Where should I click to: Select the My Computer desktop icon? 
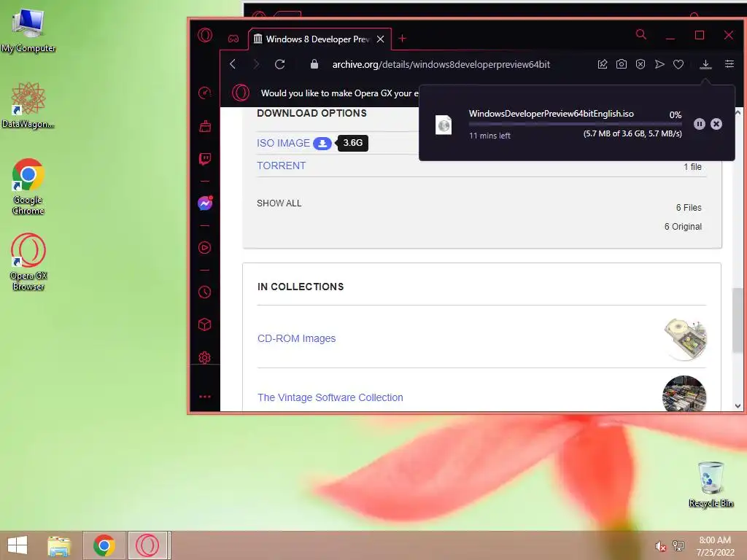click(28, 29)
